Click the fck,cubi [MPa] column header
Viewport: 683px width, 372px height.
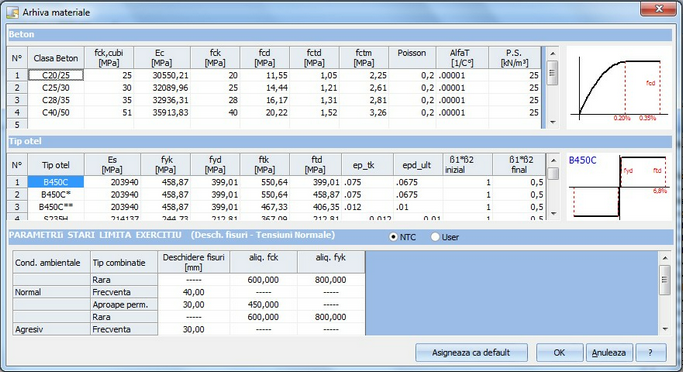point(109,58)
